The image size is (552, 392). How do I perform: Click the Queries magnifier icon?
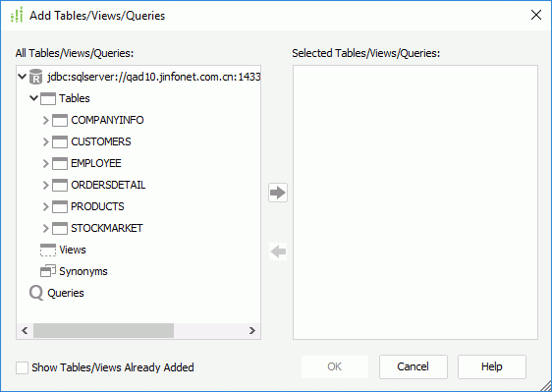pos(36,293)
